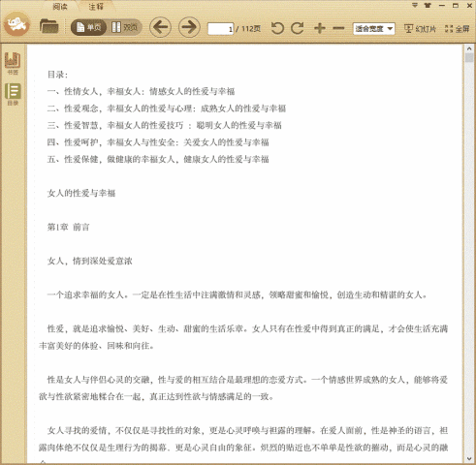
Task: Click the page number input field
Action: pyautogui.click(x=221, y=29)
